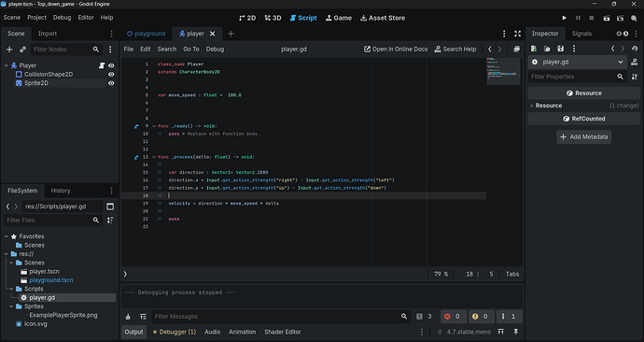The height and width of the screenshot is (342, 644).
Task: Instantiate a child scene with link icon
Action: 22,50
